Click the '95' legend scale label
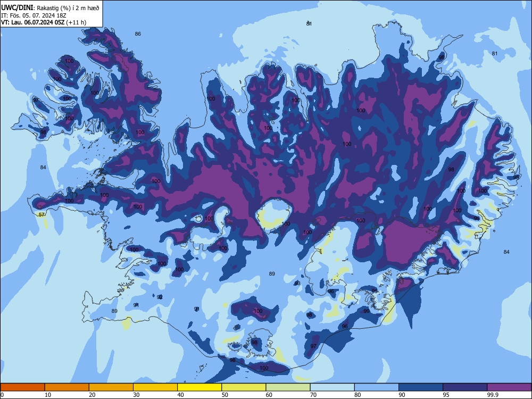Image resolution: width=532 pixels, height=399 pixels. pyautogui.click(x=446, y=395)
